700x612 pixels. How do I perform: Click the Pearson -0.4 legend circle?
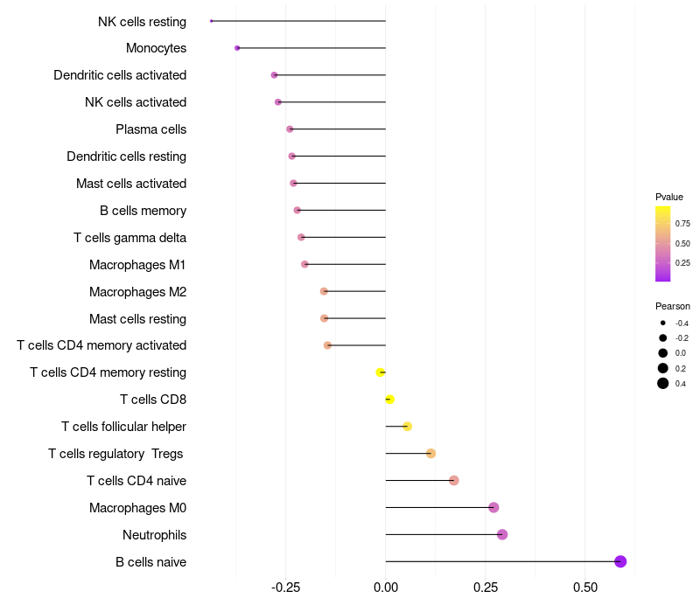pyautogui.click(x=662, y=323)
